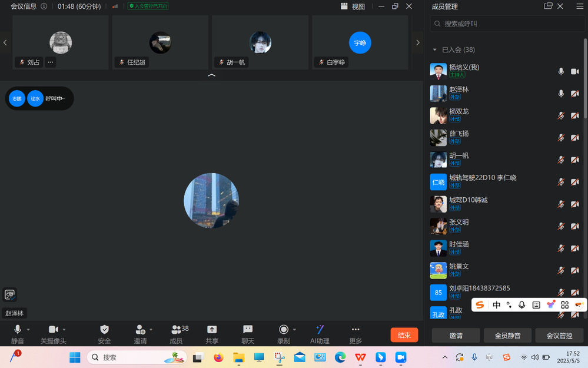Click the 会议信息 info circle icon

44,6
